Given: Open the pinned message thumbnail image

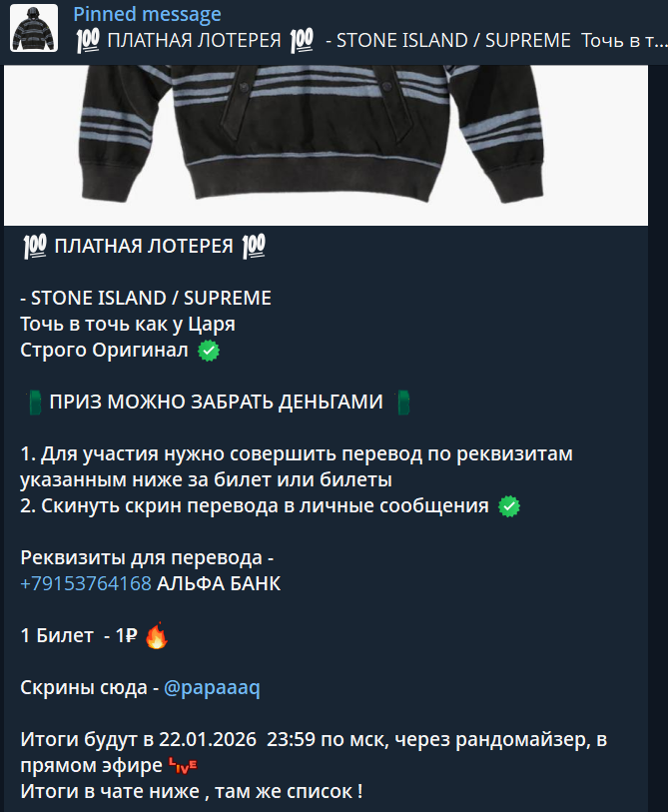Looking at the screenshot, I should coord(34,28).
